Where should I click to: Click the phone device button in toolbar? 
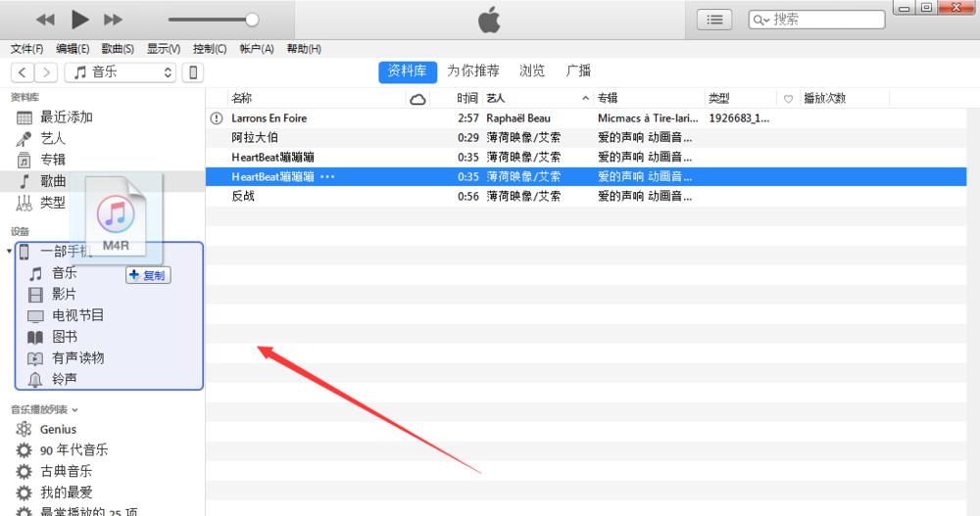click(193, 72)
